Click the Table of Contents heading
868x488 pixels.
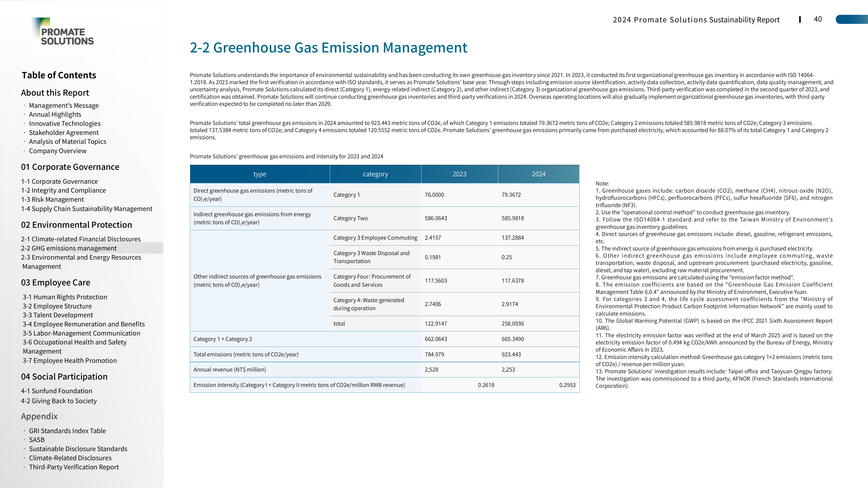59,75
